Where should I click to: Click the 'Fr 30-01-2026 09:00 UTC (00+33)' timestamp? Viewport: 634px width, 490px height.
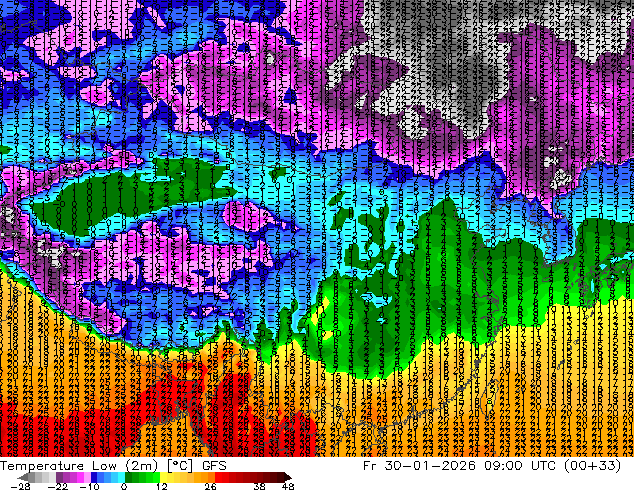(492, 466)
